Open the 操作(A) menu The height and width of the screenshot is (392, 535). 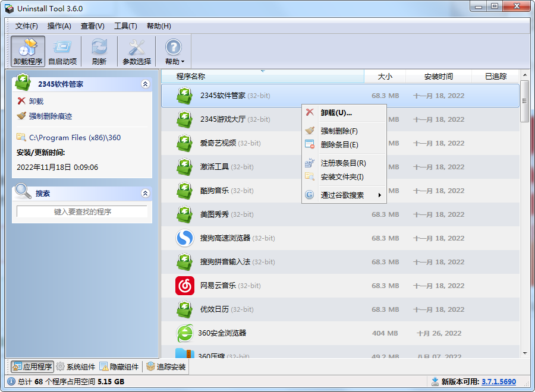coord(59,26)
